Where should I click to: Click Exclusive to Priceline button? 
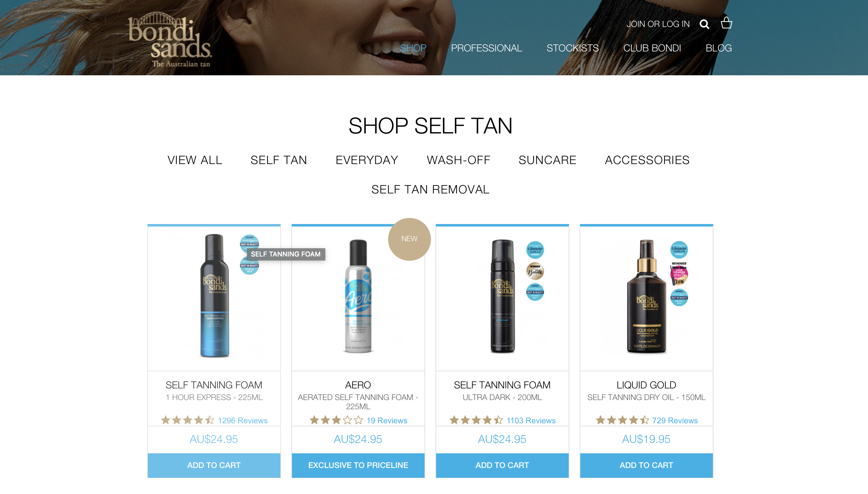358,465
